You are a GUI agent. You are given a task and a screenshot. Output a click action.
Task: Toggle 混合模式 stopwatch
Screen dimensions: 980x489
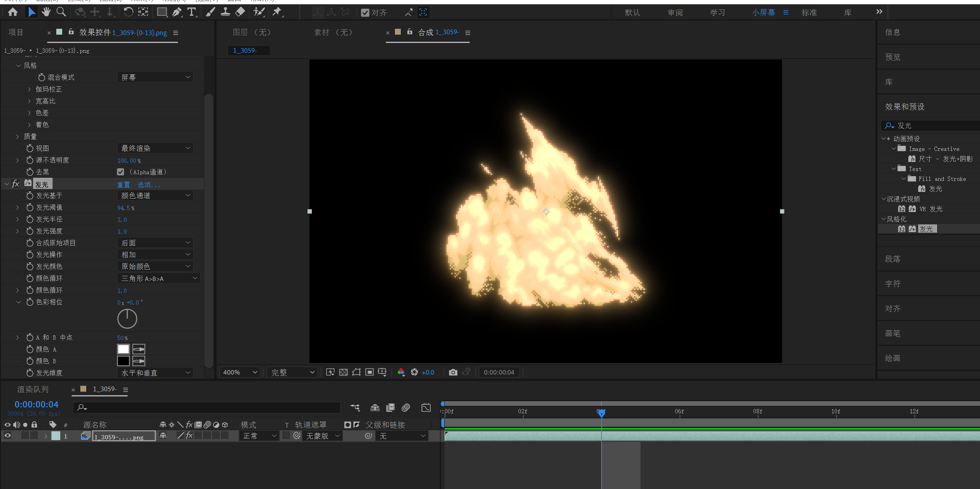click(42, 77)
